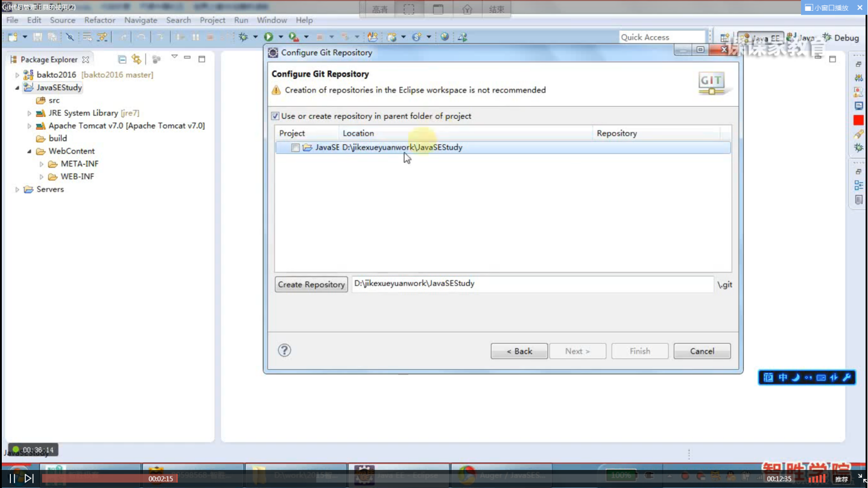Viewport: 868px width, 488px height.
Task: Click the Save toolbar icon
Action: coord(37,37)
